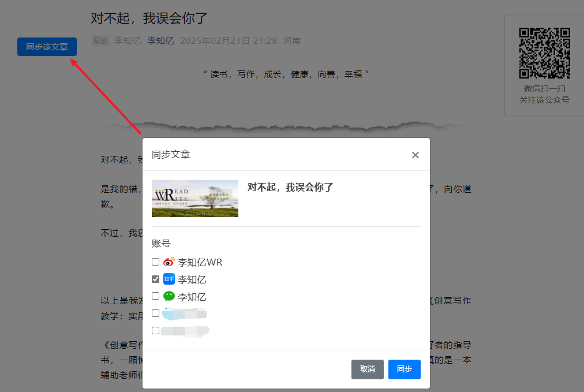Click the 微信扫一扫 caption
Viewport: 584px width, 392px height.
point(545,88)
